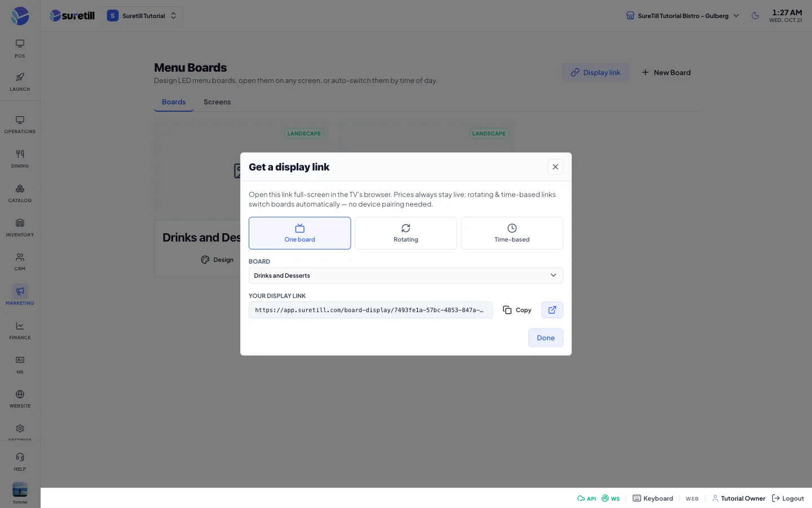This screenshot has height=508, width=812.
Task: Open the SureTill Tutorial Bistro branch dropdown
Action: tap(682, 16)
